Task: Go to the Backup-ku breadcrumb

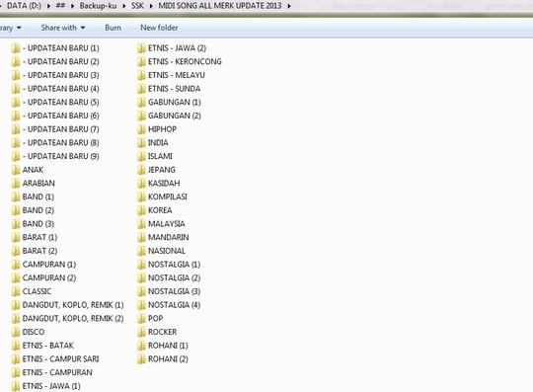Action: (x=98, y=6)
